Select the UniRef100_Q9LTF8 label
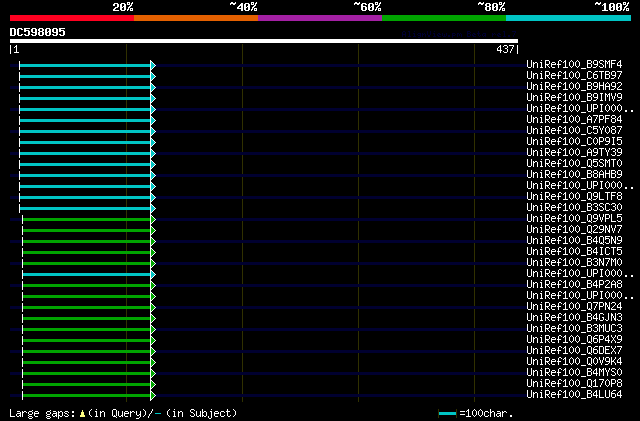 tap(574, 197)
